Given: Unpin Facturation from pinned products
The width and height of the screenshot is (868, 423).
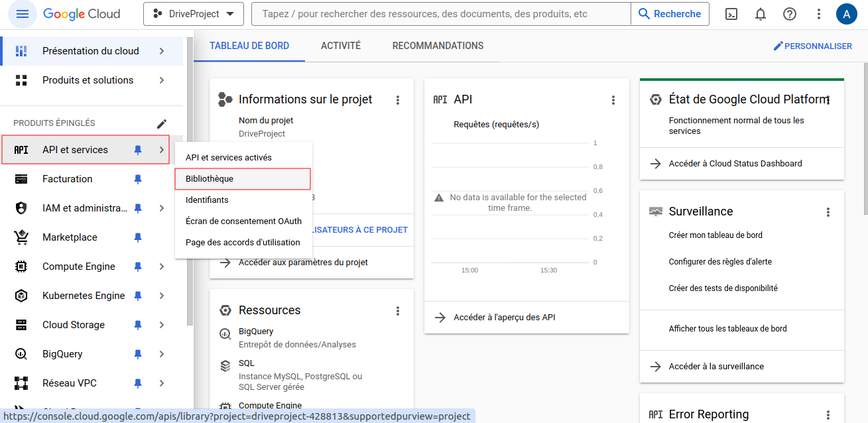Looking at the screenshot, I should pos(137,178).
